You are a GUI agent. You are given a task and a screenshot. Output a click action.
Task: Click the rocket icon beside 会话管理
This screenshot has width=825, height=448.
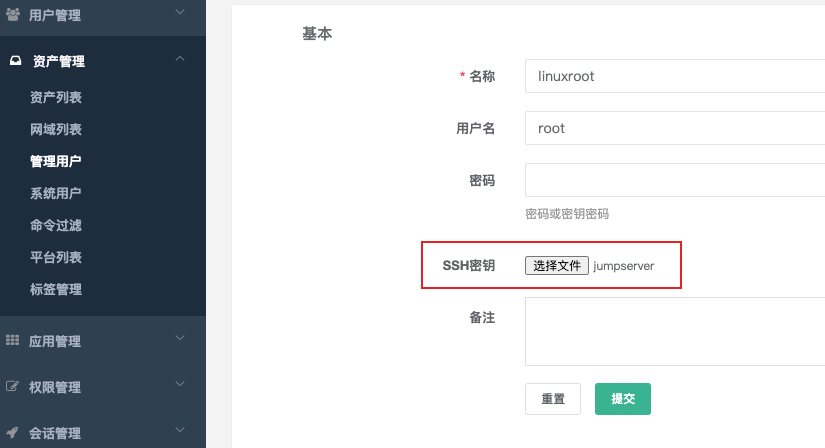click(13, 433)
